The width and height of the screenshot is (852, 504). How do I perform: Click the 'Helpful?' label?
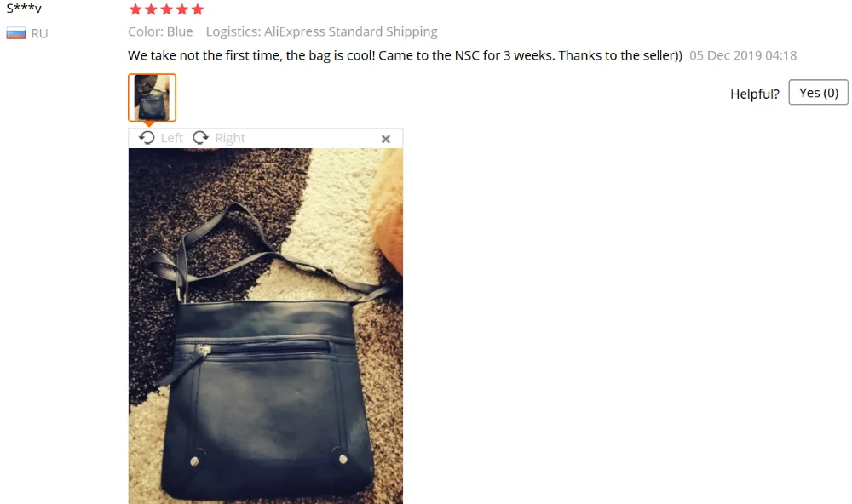coord(754,94)
